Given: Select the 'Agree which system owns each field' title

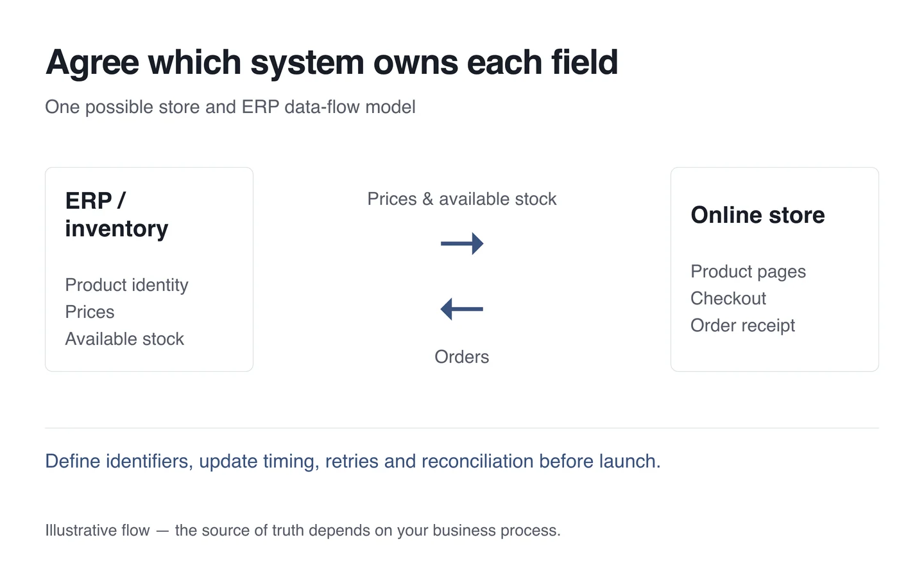Looking at the screenshot, I should tap(332, 63).
